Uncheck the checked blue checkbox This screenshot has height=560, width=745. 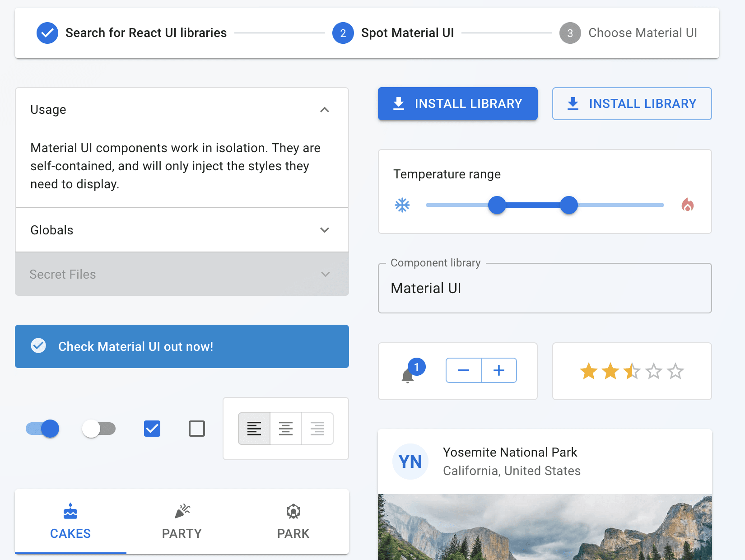pyautogui.click(x=152, y=429)
